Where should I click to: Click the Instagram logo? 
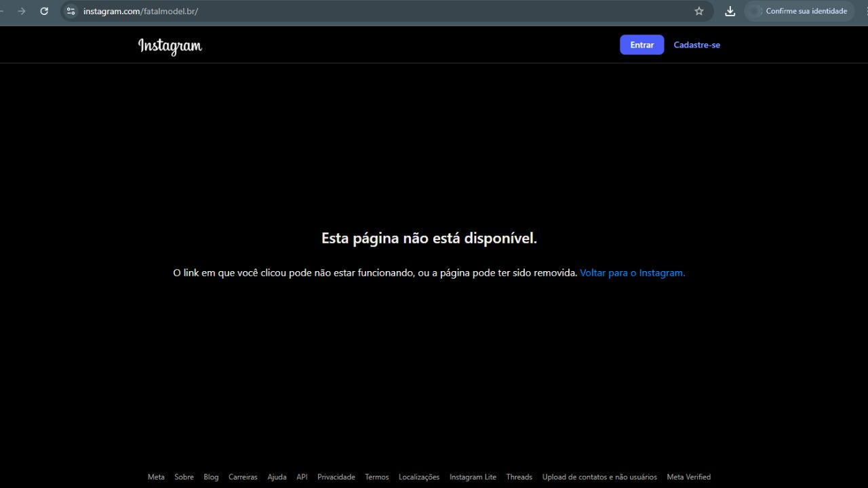170,45
